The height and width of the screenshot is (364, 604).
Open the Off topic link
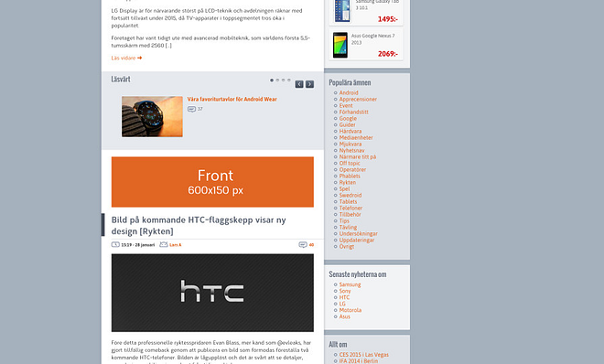350,163
